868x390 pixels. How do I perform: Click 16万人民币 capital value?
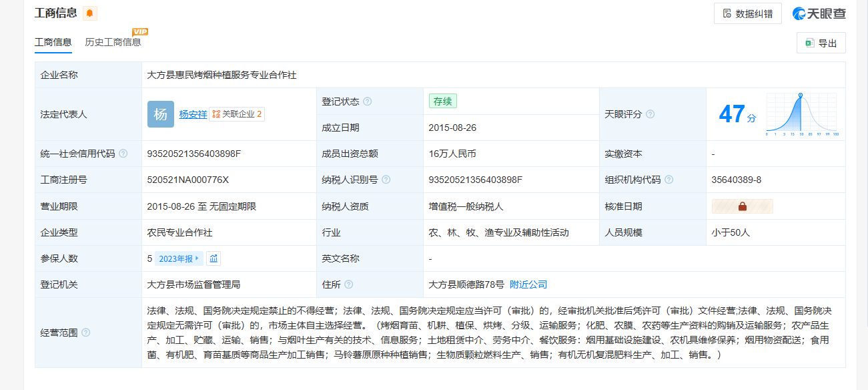(x=452, y=154)
